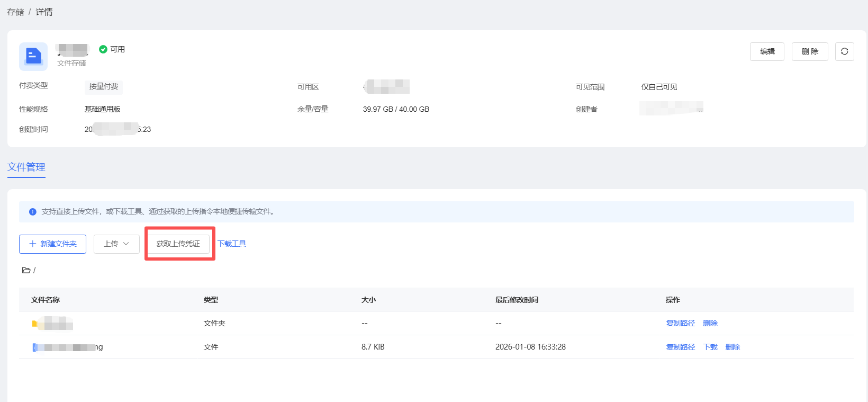Open the 上传 dropdown menu
This screenshot has width=868, height=402.
(116, 244)
